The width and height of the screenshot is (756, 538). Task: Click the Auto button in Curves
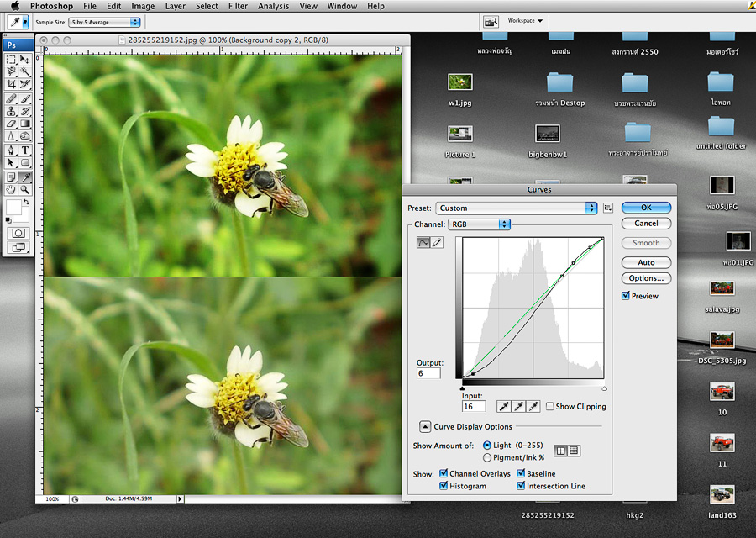coord(646,262)
